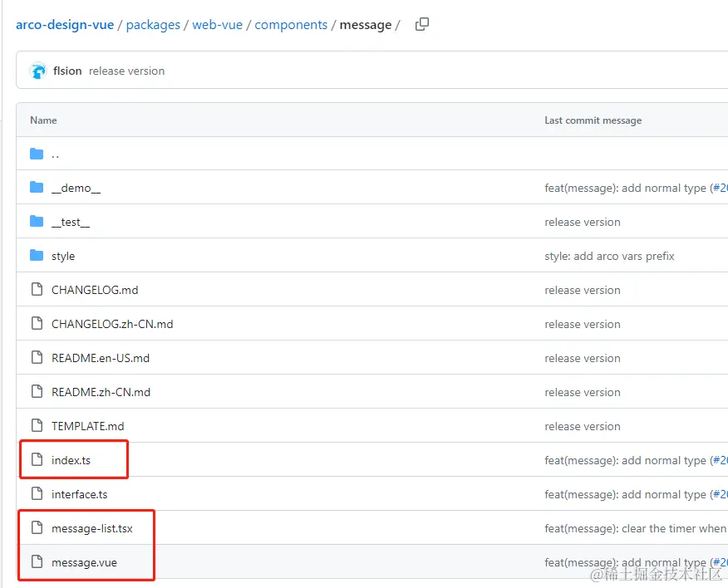
Task: Open CHANGELOG.zh-CN.md row 'release version' commit
Action: point(583,324)
